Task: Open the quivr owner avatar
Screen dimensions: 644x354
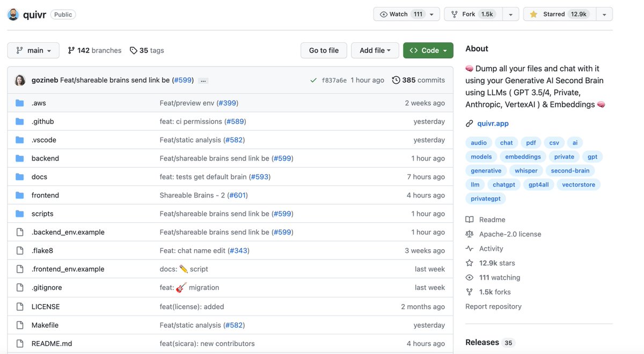Action: pos(13,15)
